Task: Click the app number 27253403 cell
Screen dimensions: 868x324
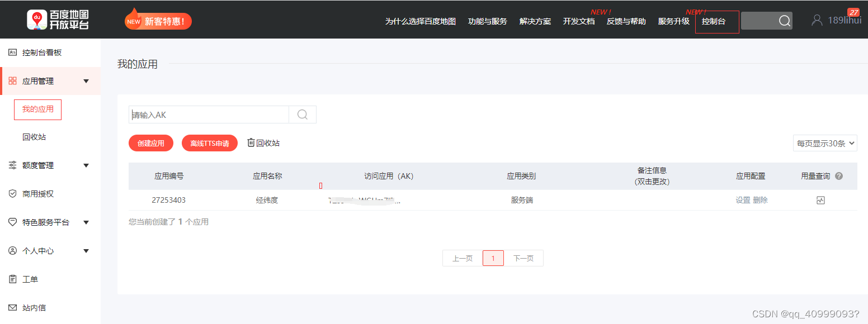Action: click(x=169, y=200)
